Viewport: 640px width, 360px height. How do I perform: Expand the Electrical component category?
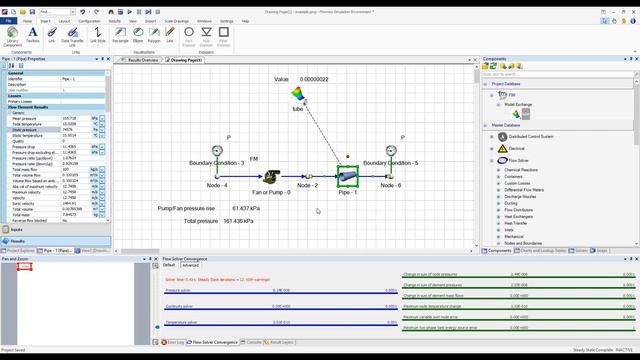pos(492,149)
